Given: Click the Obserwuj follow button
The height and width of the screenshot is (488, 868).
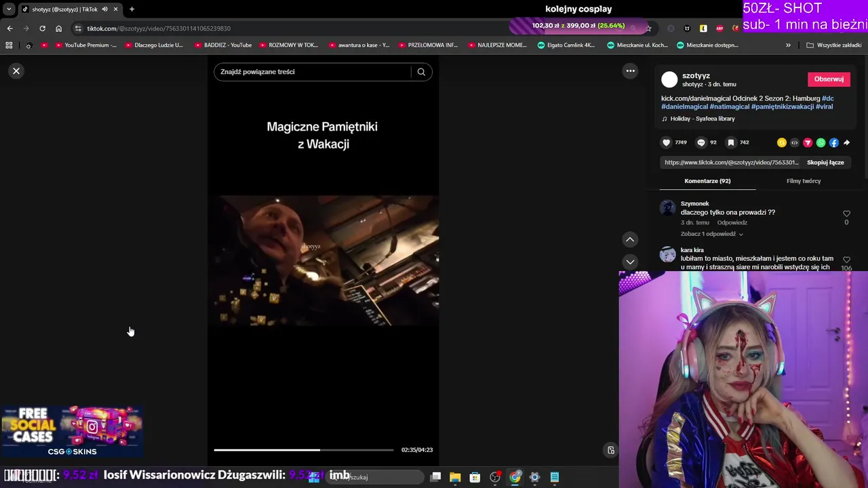Looking at the screenshot, I should (x=829, y=79).
